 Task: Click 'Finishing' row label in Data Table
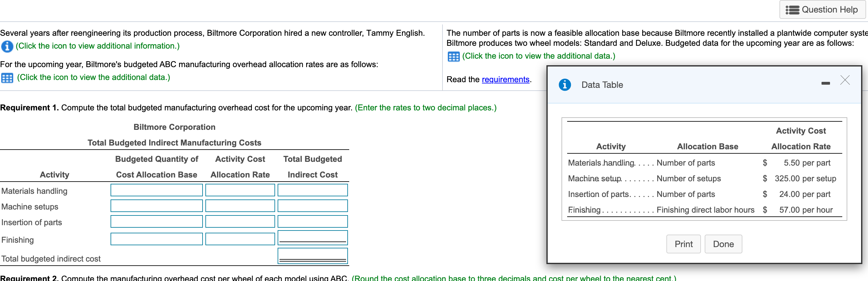584,210
